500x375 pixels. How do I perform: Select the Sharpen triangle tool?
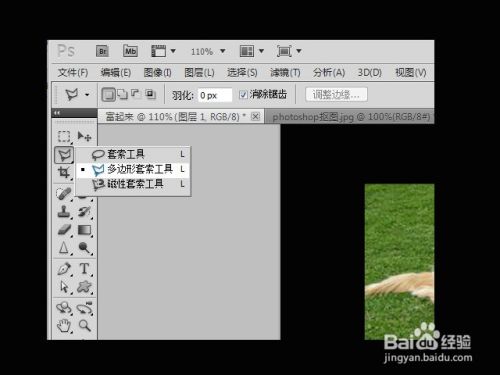[x=64, y=248]
